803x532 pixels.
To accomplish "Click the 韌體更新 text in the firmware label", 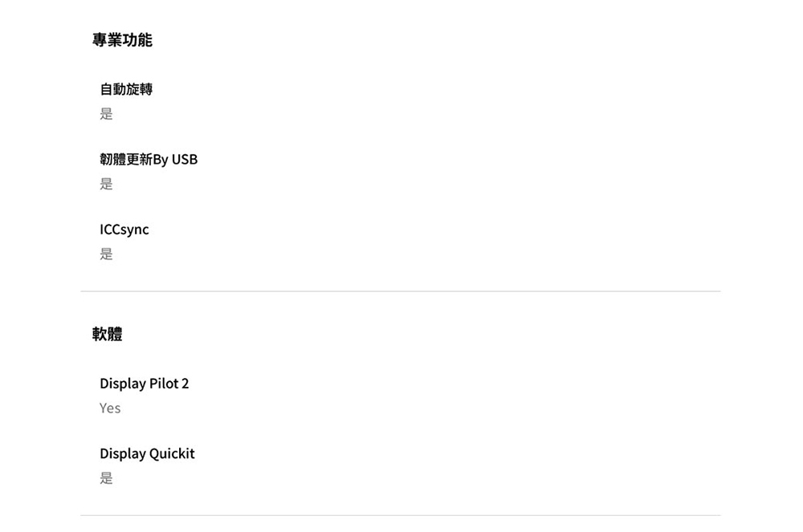I will 126,159.
